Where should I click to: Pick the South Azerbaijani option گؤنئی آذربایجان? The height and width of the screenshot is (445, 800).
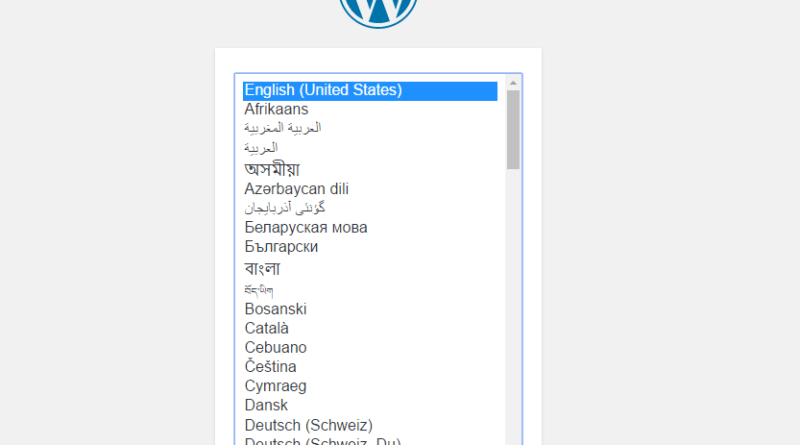(285, 208)
